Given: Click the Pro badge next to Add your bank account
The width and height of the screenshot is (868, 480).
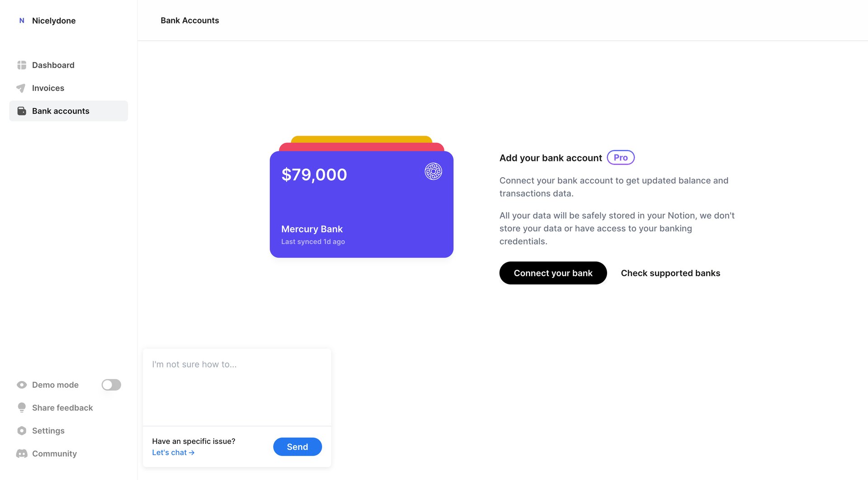Looking at the screenshot, I should point(620,157).
